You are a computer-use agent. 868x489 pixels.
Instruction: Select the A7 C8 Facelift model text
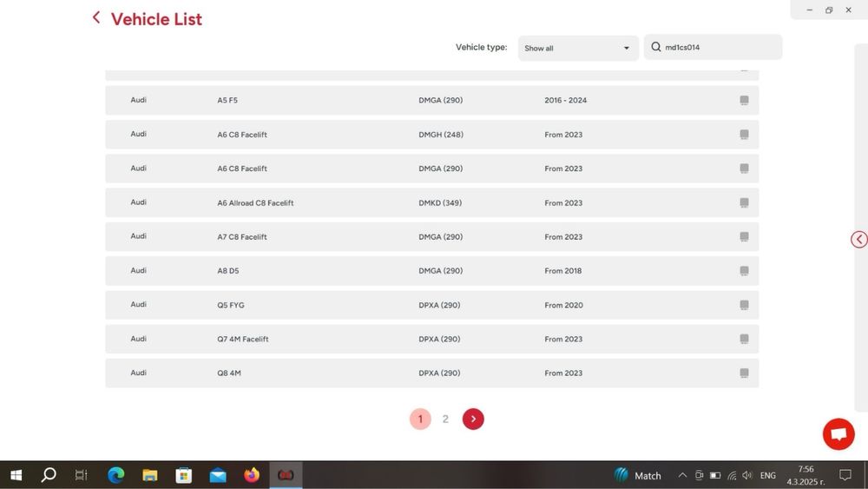tap(242, 236)
